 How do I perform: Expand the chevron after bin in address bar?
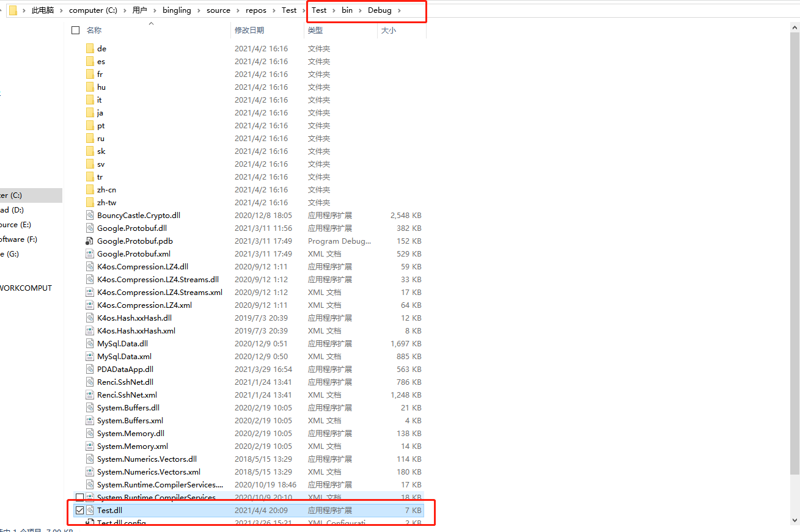[x=359, y=10]
